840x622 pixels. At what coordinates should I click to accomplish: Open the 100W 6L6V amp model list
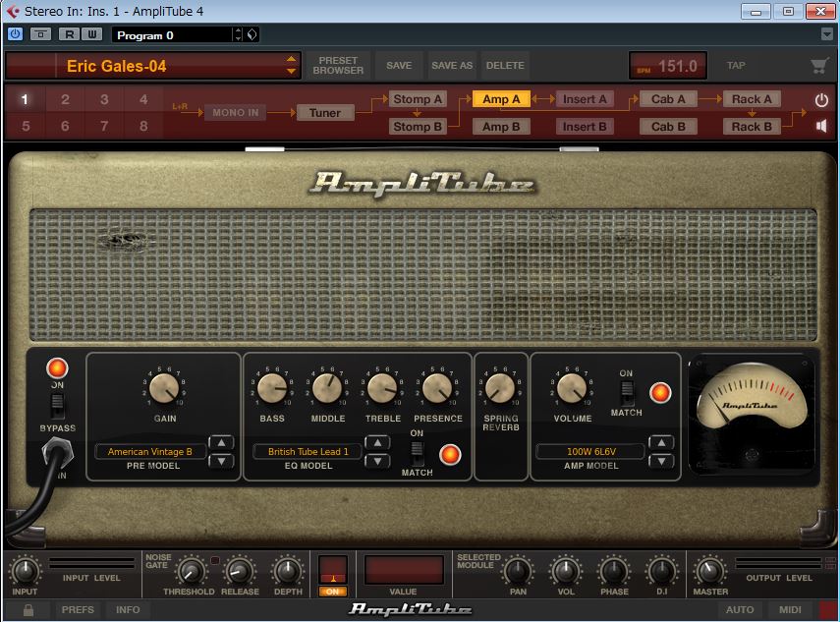pos(589,452)
